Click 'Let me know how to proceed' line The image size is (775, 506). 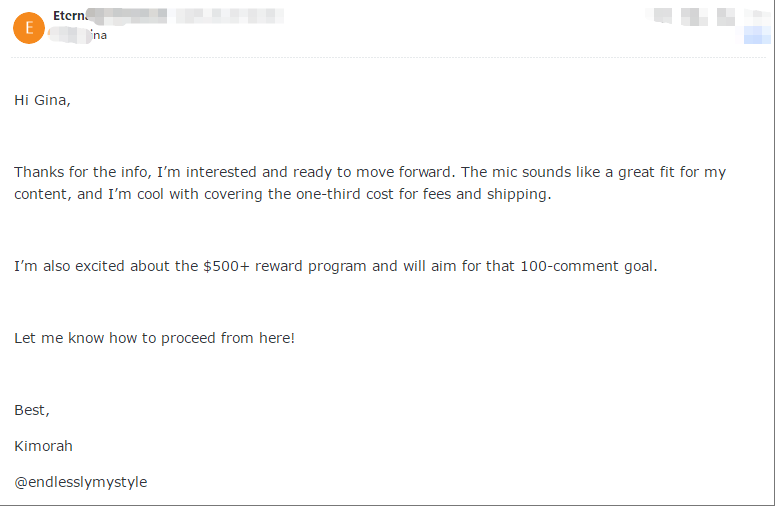click(x=154, y=338)
